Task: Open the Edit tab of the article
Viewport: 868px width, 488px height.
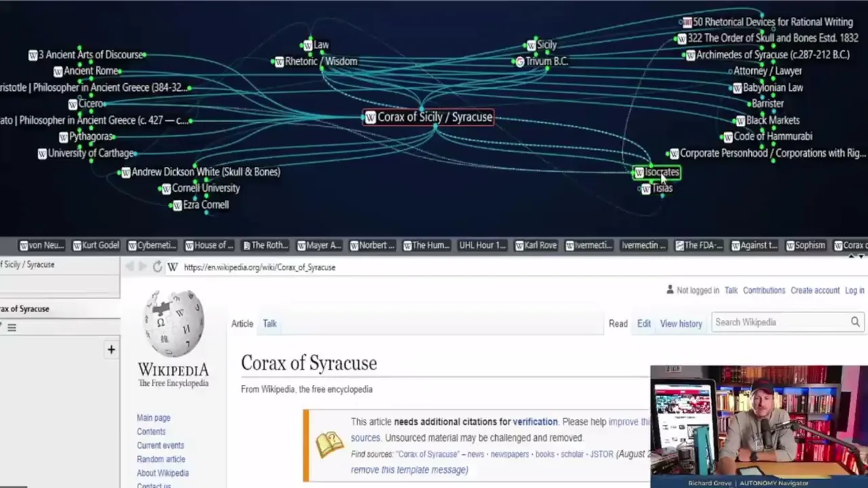Action: pos(644,324)
